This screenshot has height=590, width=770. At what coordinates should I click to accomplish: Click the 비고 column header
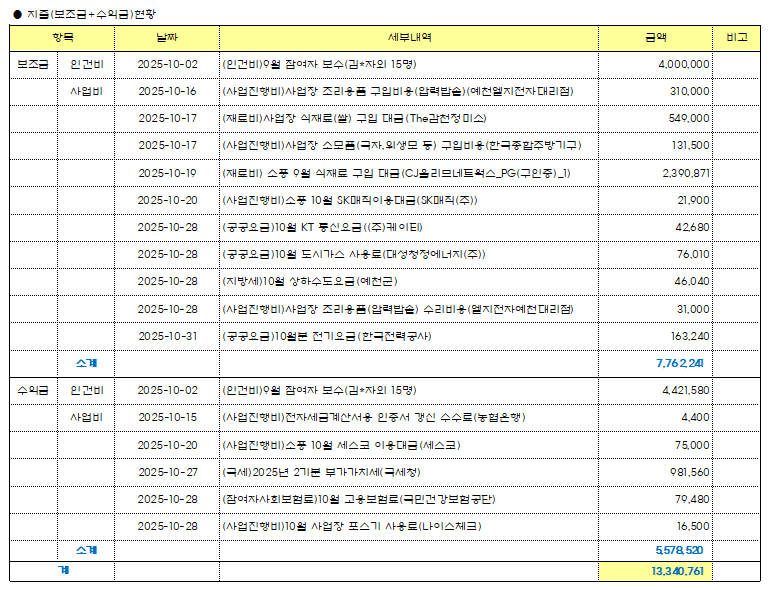pyautogui.click(x=736, y=37)
